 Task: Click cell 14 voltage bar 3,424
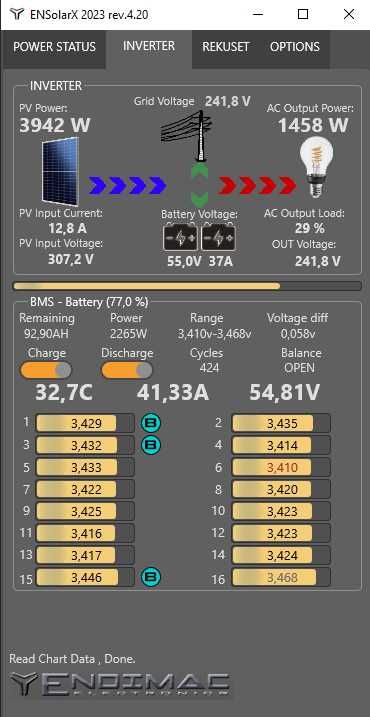tap(281, 555)
